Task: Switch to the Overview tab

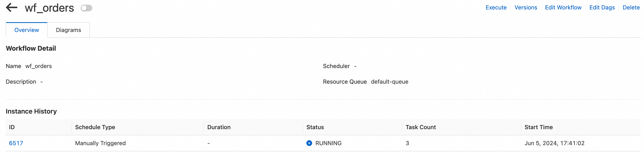Action: pos(27,30)
